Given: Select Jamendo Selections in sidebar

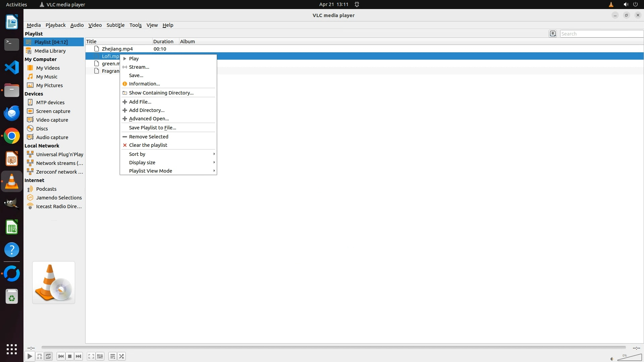Looking at the screenshot, I should pyautogui.click(x=59, y=198).
